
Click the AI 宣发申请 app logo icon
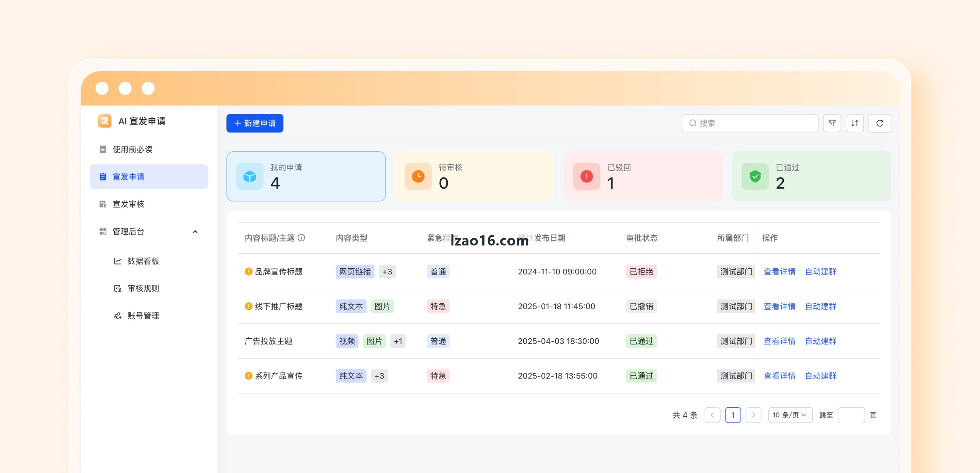[x=104, y=121]
